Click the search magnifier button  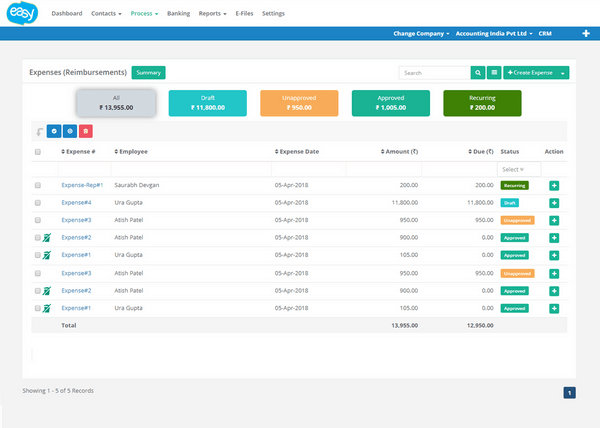[479, 73]
